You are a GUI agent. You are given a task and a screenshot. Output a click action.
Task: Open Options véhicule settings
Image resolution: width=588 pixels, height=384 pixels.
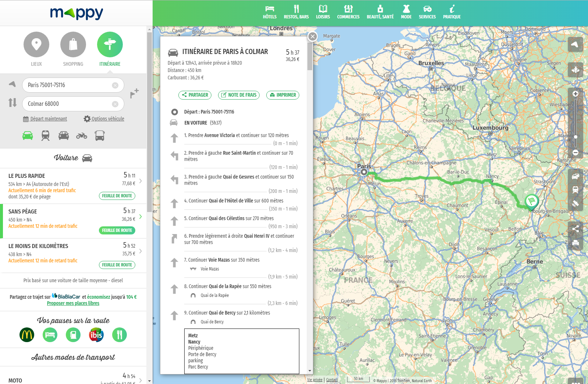(x=104, y=119)
